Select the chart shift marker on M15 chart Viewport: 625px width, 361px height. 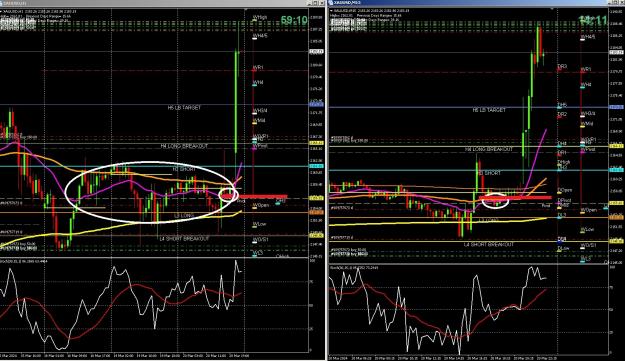pos(552,9)
